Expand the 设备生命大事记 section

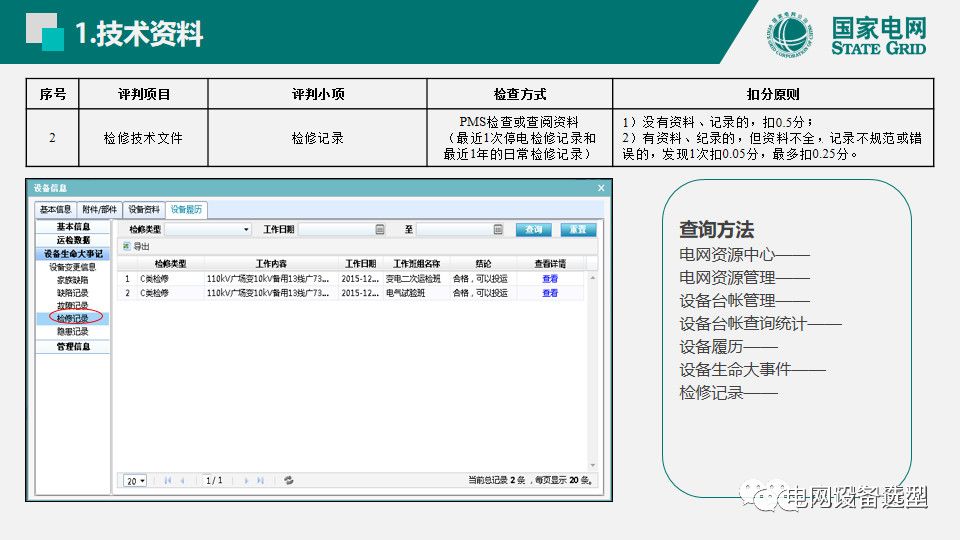[x=73, y=254]
